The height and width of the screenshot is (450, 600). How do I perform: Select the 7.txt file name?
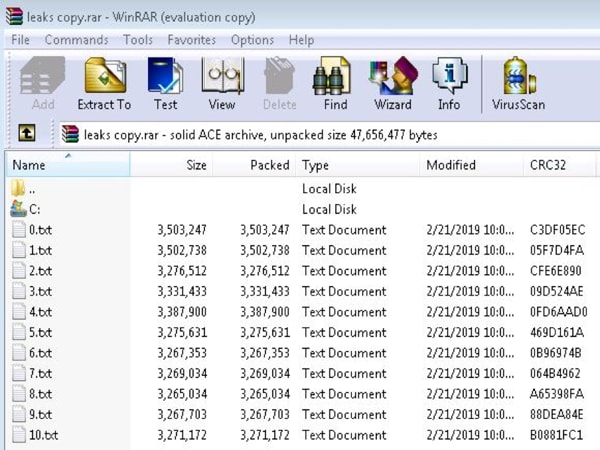pyautogui.click(x=40, y=373)
